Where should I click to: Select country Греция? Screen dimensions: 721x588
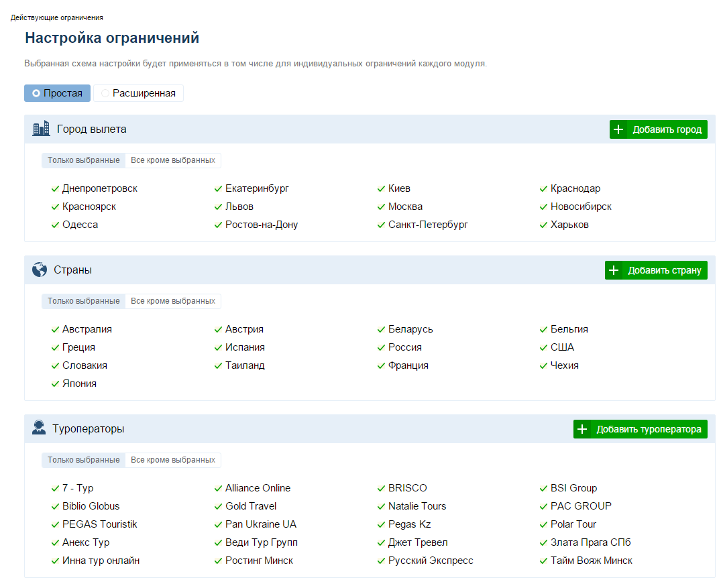(78, 347)
